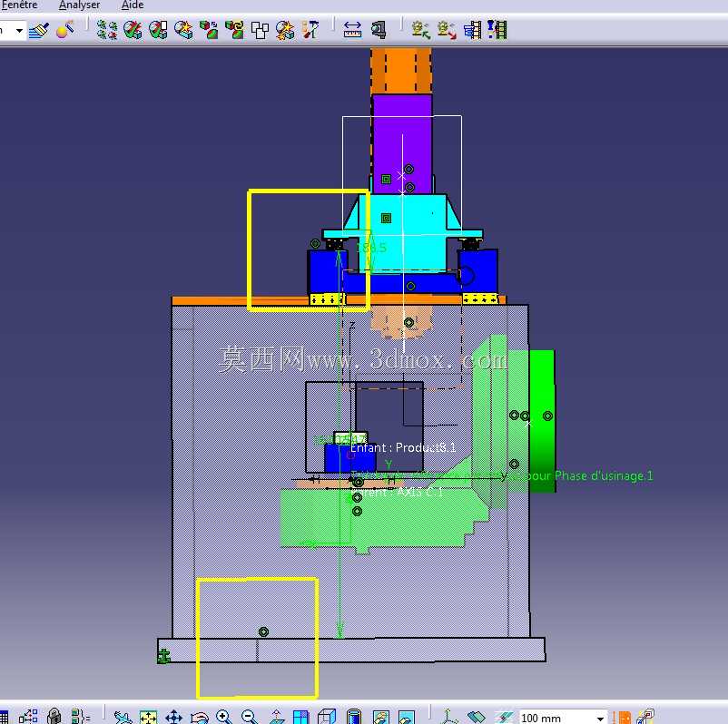Select the Pan four-arrow icon
728x724 pixels.
coord(173,717)
